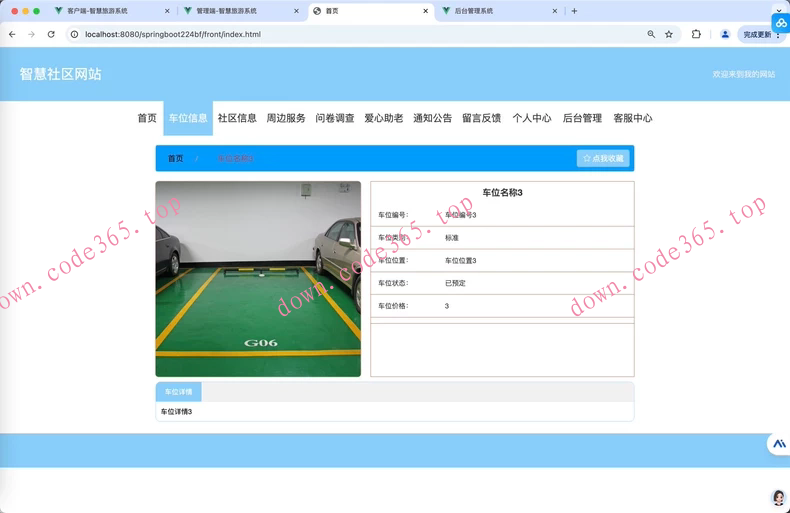This screenshot has width=790, height=513.
Task: Click the 已预定 status value
Action: 455,283
